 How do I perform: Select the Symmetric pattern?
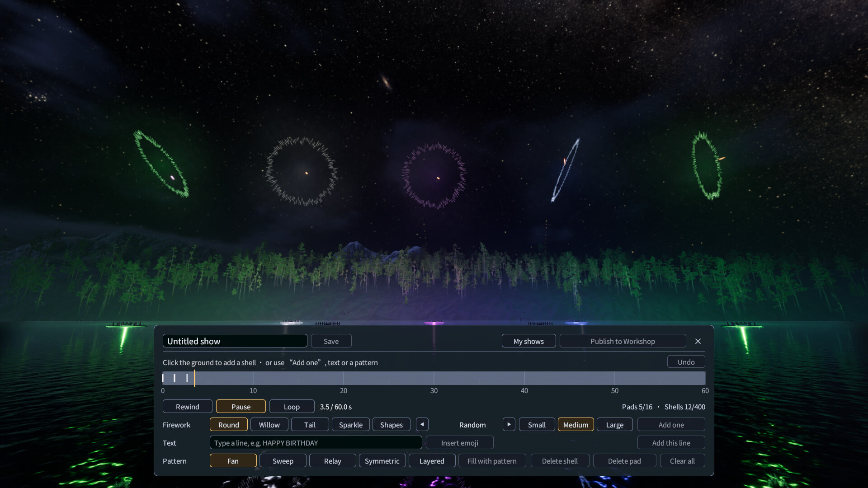[x=382, y=460]
